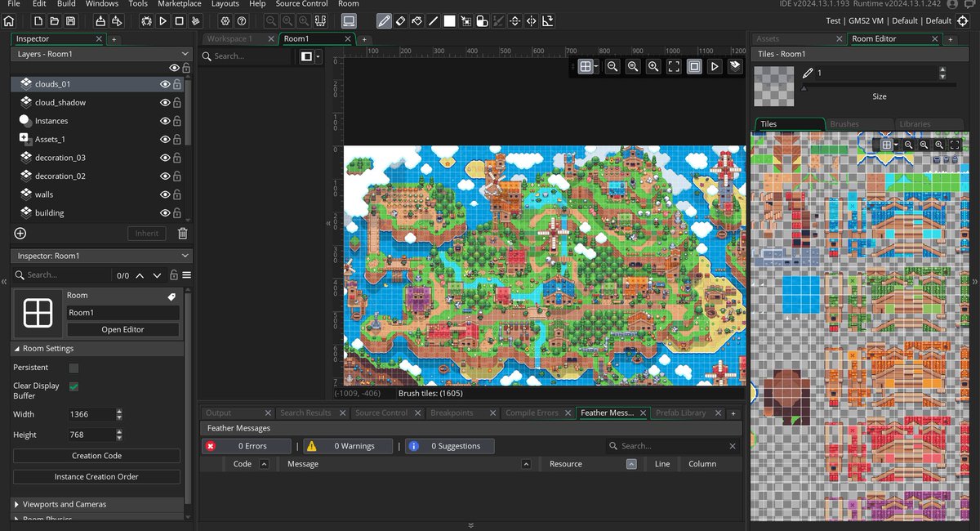Viewport: 980px width, 531px height.
Task: Enable the Persistent checkbox
Action: [73, 368]
